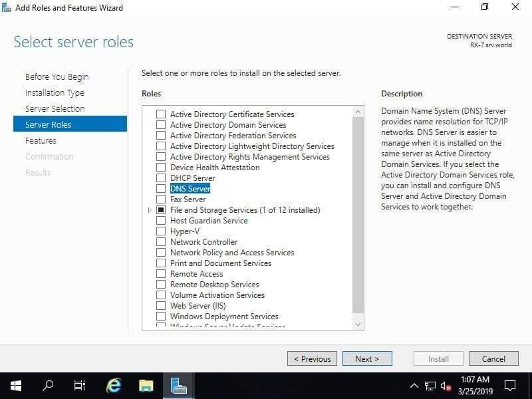Tick the DNS Server checkbox
Image resolution: width=532 pixels, height=399 pixels.
(161, 189)
